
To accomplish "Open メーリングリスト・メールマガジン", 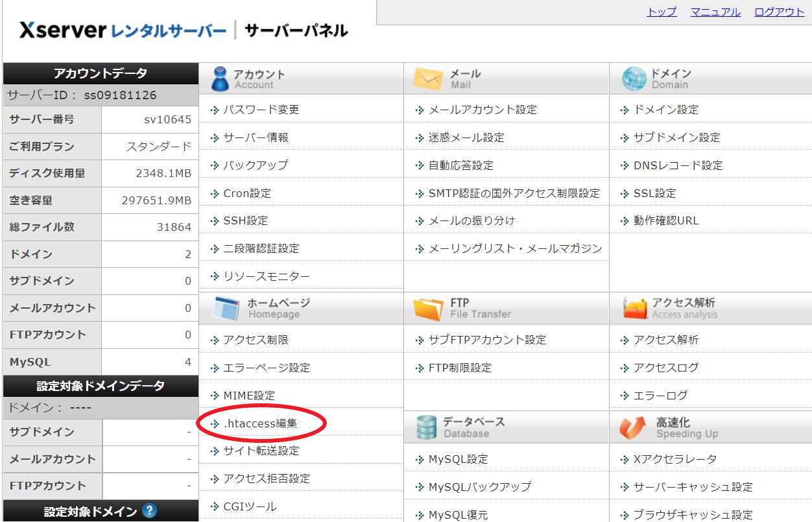I will 516,248.
